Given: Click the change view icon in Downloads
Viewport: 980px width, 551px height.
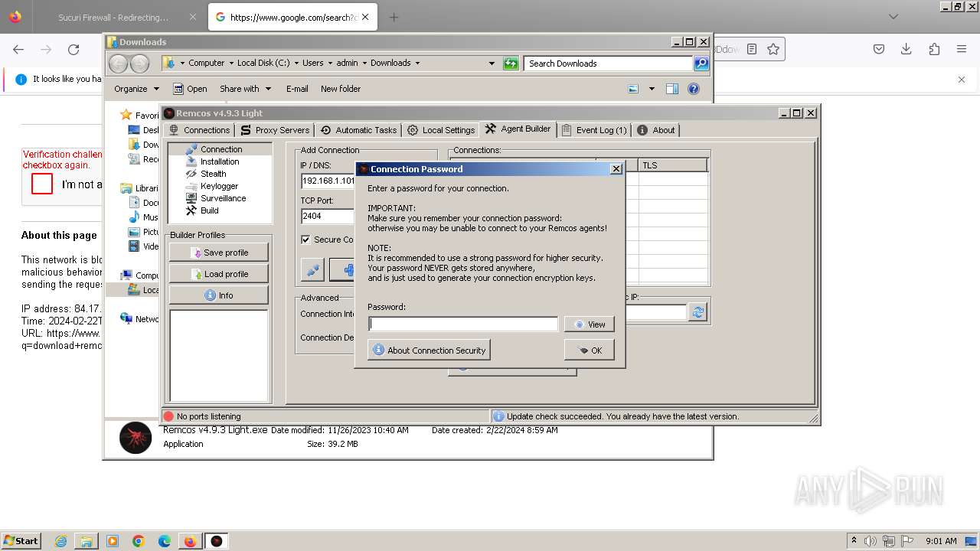Looking at the screenshot, I should (633, 89).
